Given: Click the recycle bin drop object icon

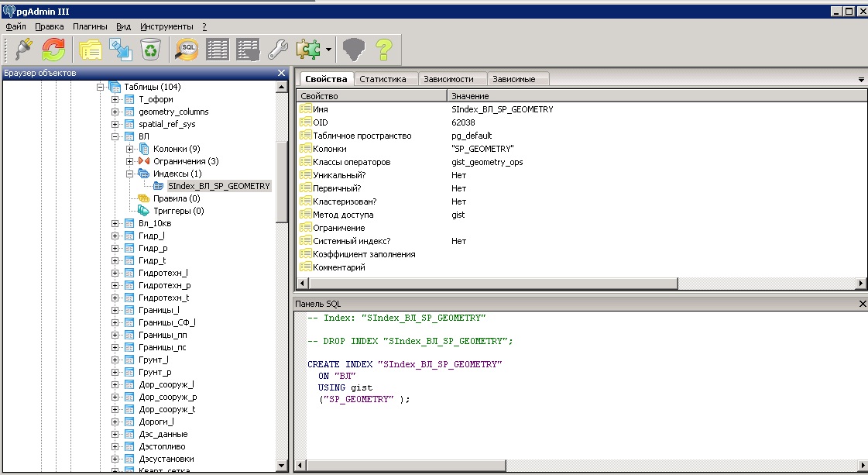Looking at the screenshot, I should click(x=150, y=50).
